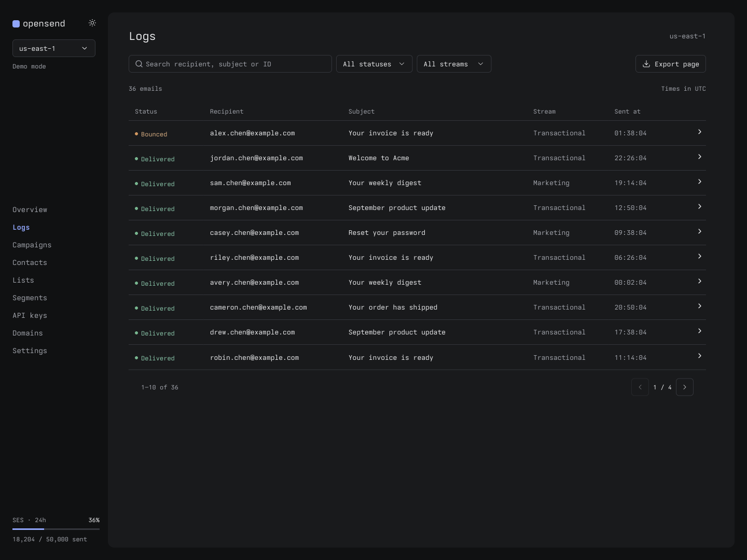Image resolution: width=747 pixels, height=560 pixels.
Task: Focus the search recipient, subject or ID field
Action: (x=230, y=64)
